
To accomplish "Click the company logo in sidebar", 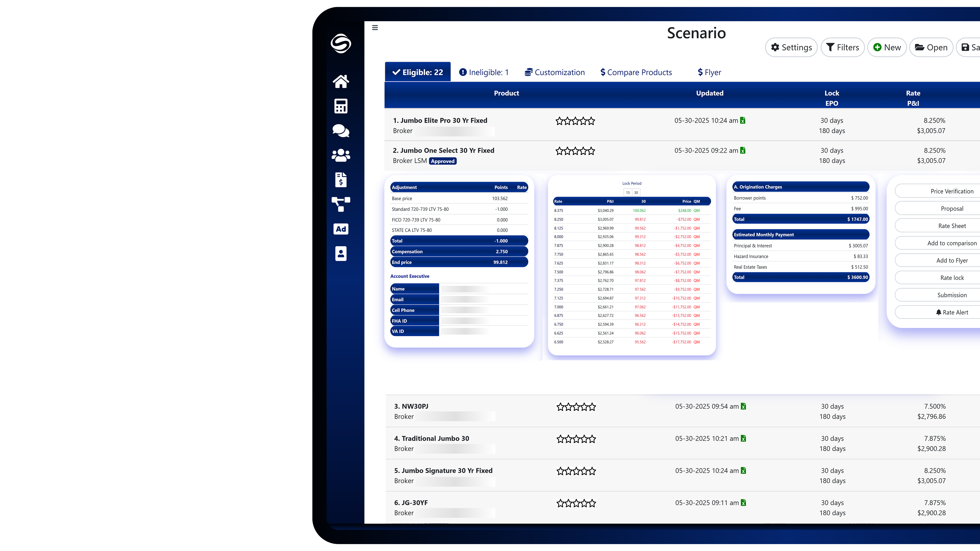I will click(x=341, y=43).
